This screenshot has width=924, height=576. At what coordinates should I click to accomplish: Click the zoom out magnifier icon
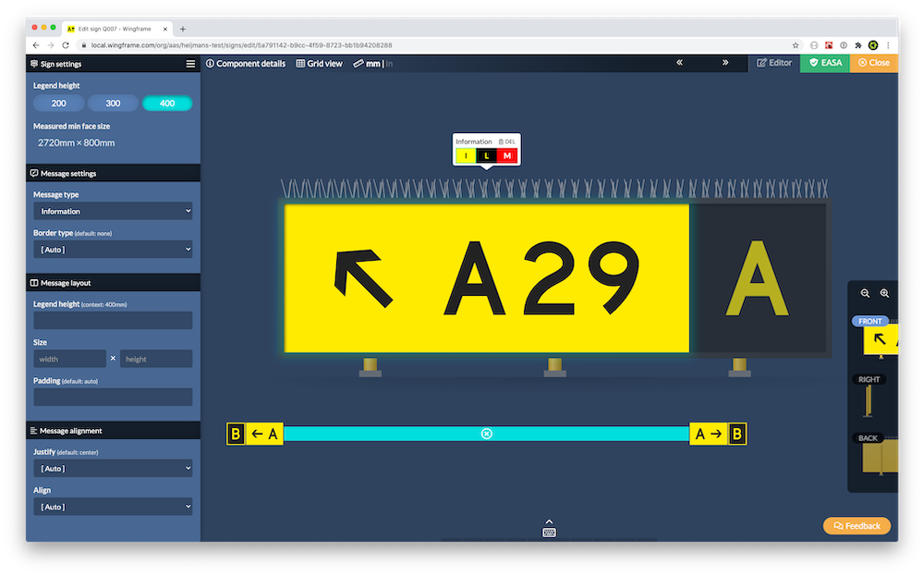coord(866,293)
